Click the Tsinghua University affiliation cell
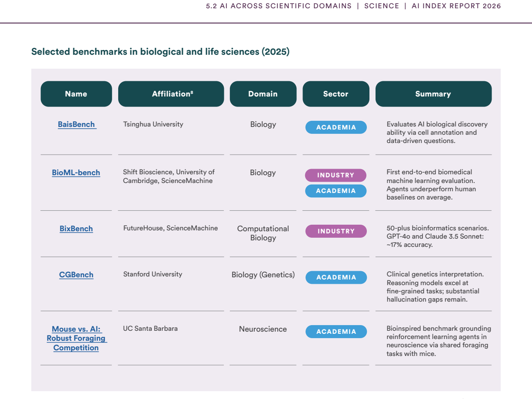The width and height of the screenshot is (532, 399). pos(153,124)
